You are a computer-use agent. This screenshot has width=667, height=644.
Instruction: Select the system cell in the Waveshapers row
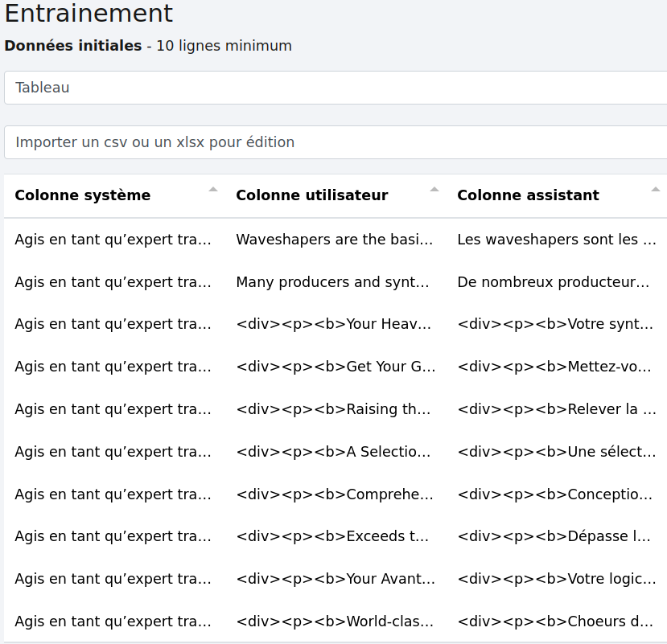(x=113, y=240)
